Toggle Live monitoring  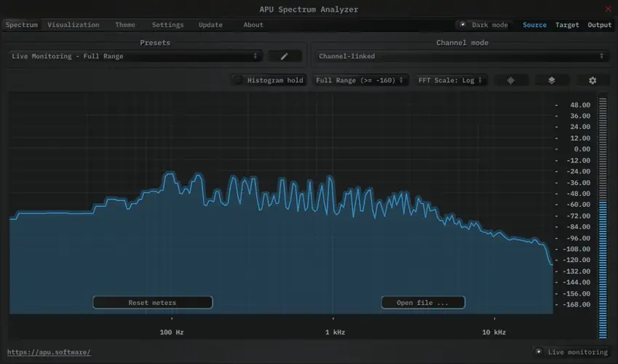(x=539, y=352)
